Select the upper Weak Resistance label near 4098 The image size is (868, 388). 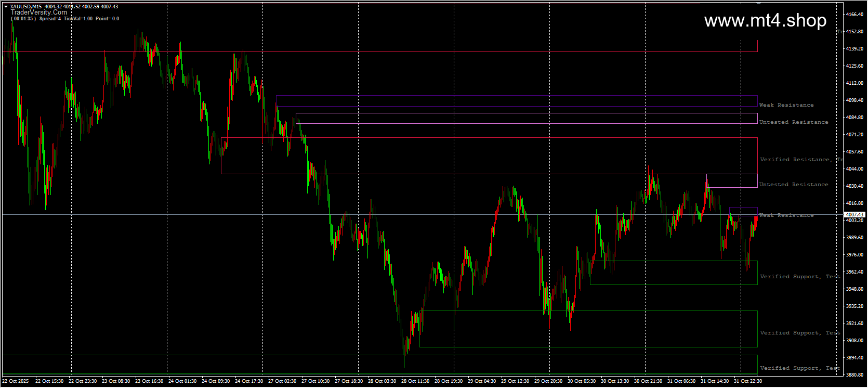pos(786,105)
